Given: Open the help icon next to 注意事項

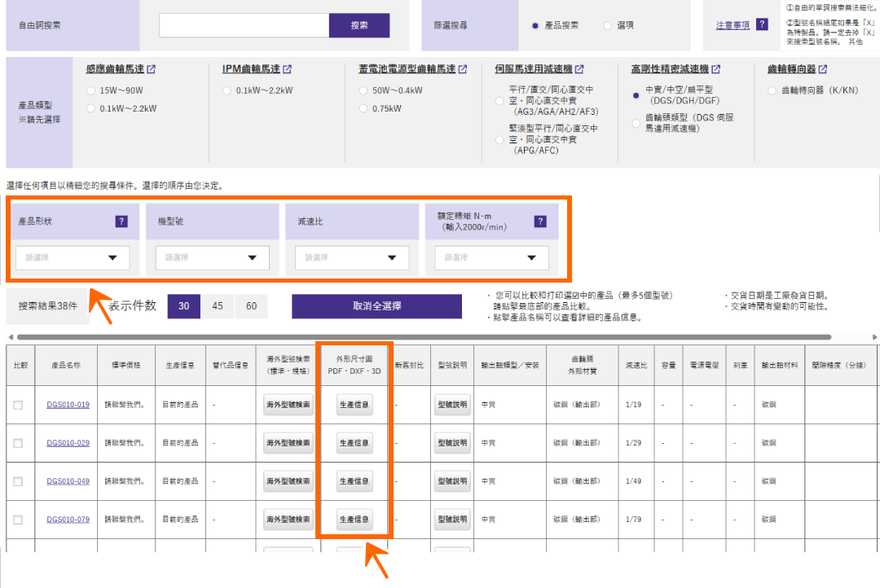Looking at the screenshot, I should (x=762, y=24).
